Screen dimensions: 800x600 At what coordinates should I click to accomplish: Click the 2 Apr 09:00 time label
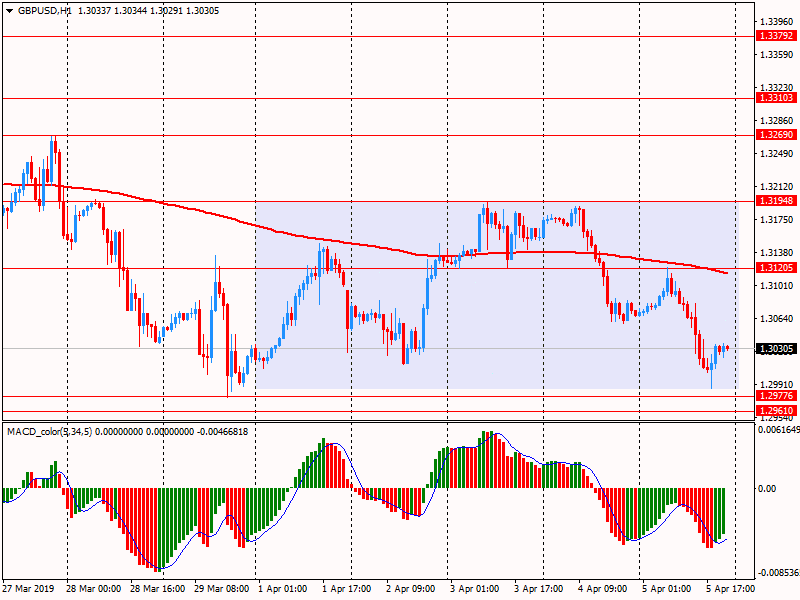pos(411,589)
